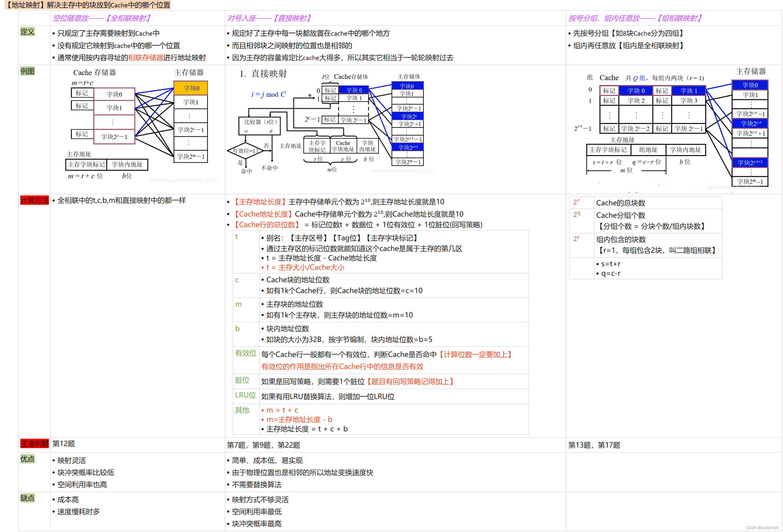783x532 pixels.
Task: Click the green c row label
Action: [237, 280]
